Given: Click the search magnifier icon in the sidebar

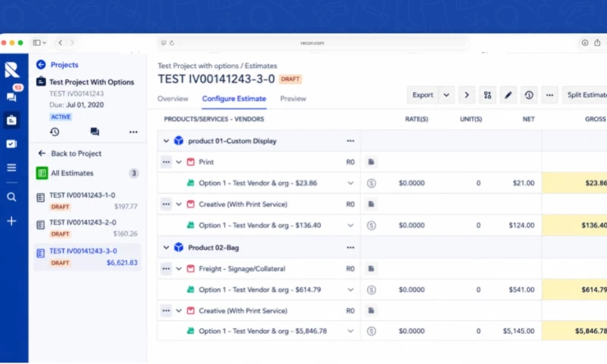Looking at the screenshot, I should [x=11, y=197].
